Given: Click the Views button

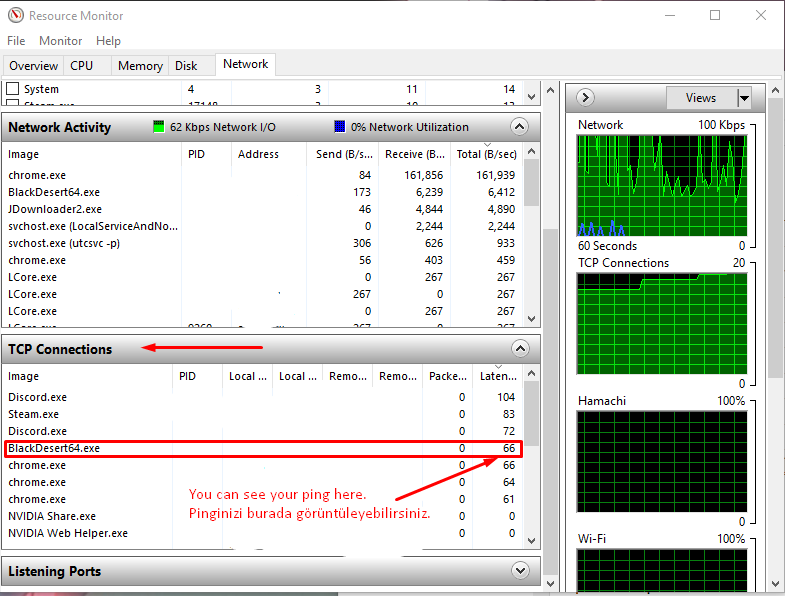Looking at the screenshot, I should coord(701,98).
